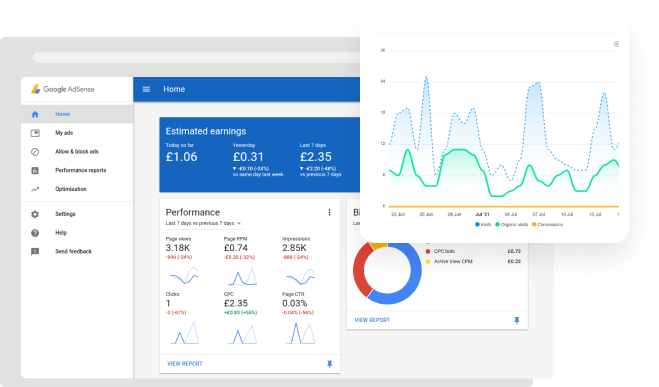The width and height of the screenshot is (659, 387).
Task: Open My ads from sidebar
Action: (64, 133)
